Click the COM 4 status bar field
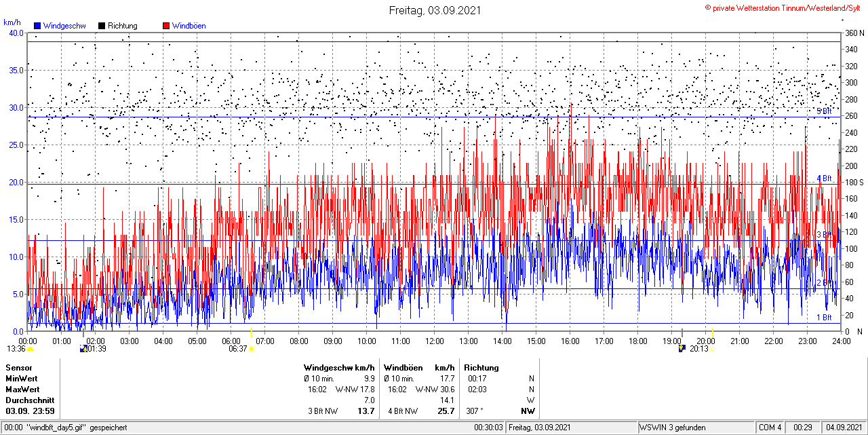The height and width of the screenshot is (435, 868). click(770, 428)
